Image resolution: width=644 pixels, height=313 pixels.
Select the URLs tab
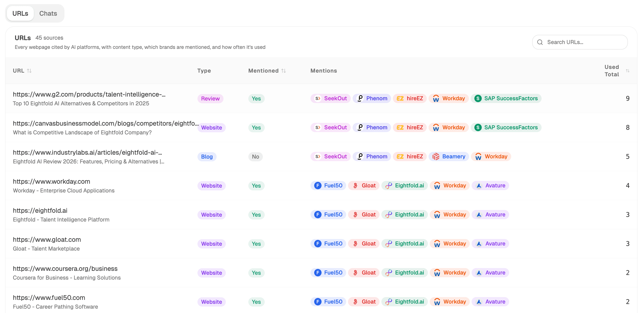(x=20, y=13)
